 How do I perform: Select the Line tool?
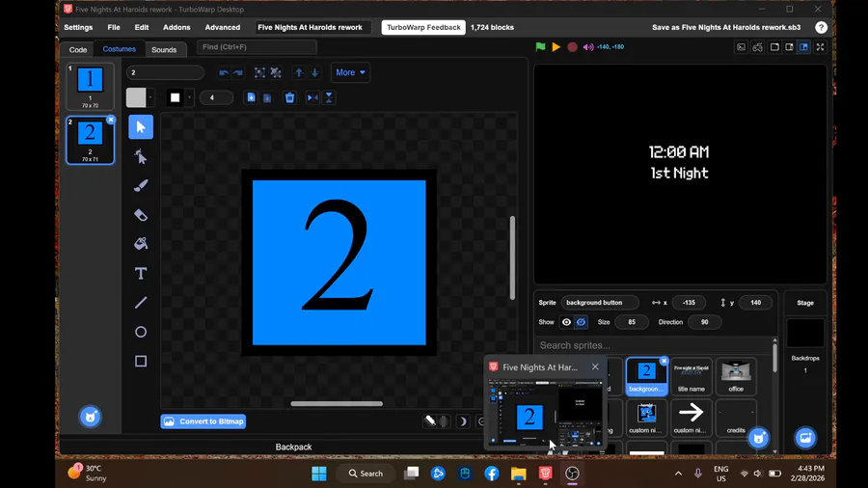pyautogui.click(x=141, y=303)
